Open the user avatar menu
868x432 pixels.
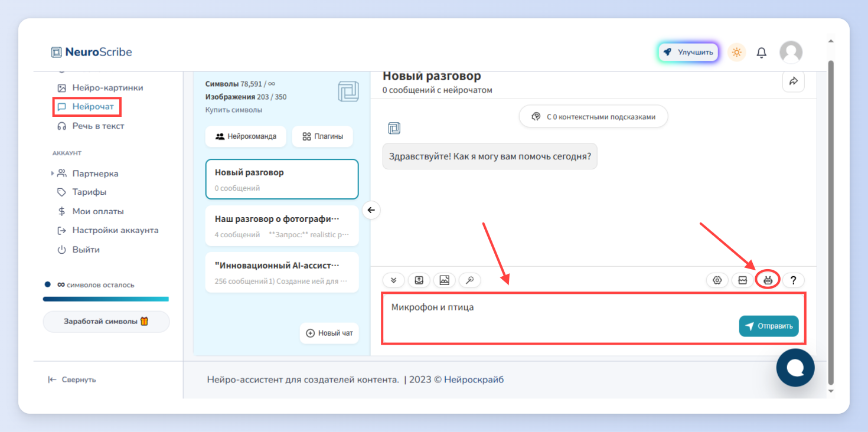pos(791,53)
